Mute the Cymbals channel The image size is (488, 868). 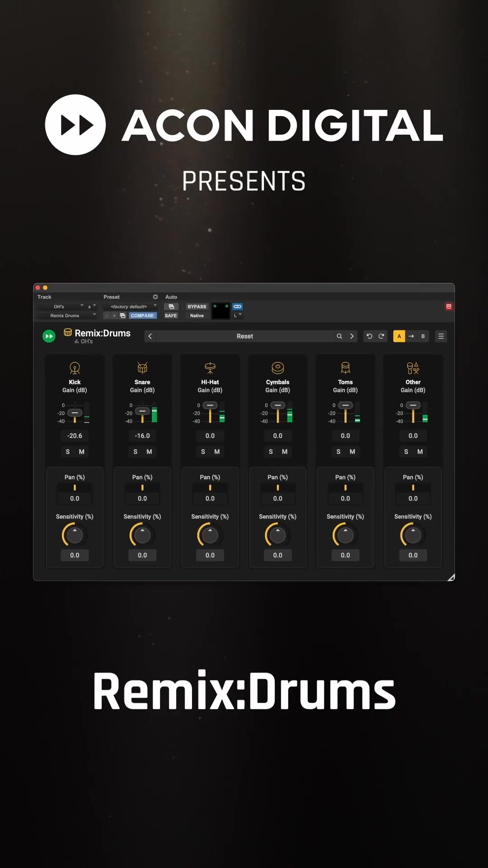point(285,452)
